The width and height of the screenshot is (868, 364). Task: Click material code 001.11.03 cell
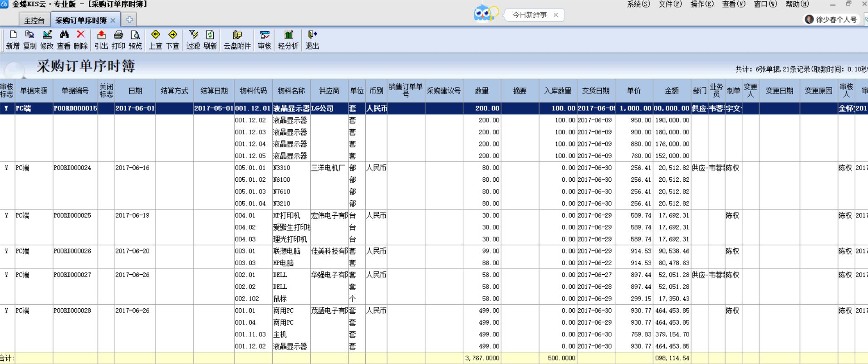(x=253, y=334)
